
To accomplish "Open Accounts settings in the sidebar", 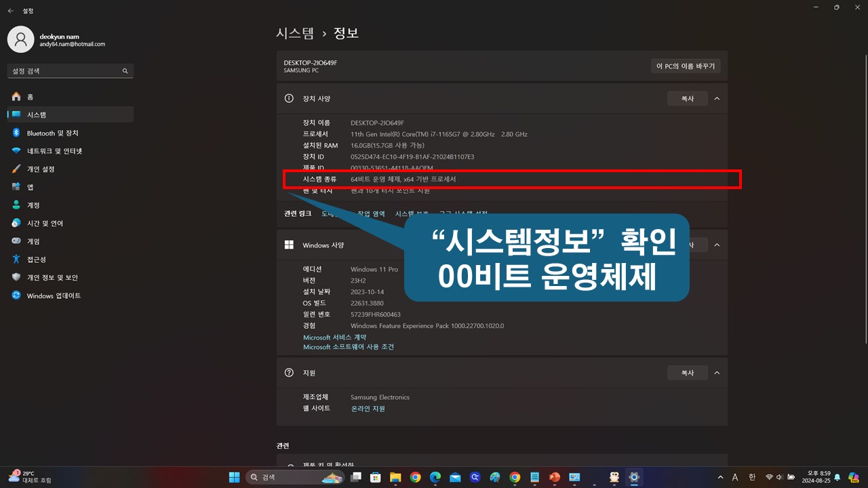I will pyautogui.click(x=71, y=205).
